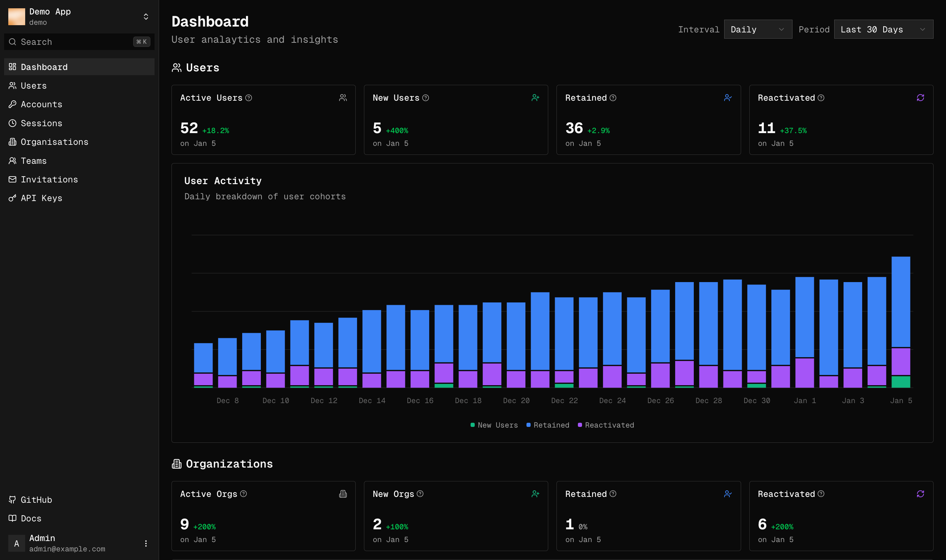Toggle the Retained legend item
Screen dimensions: 946x560
click(548, 425)
